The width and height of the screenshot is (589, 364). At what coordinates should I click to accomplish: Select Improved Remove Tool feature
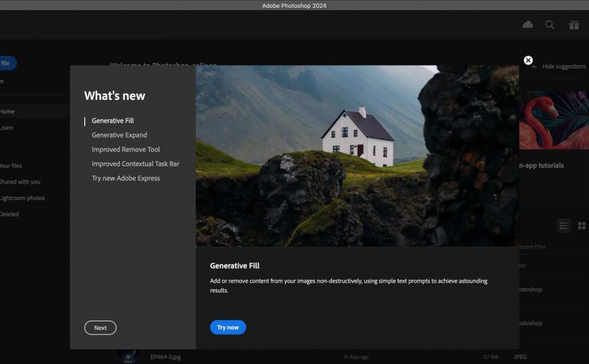[126, 149]
